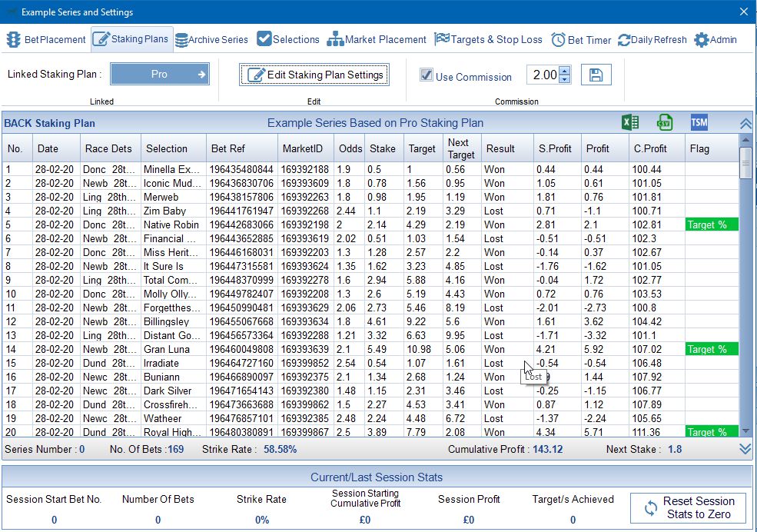Click the Flag column header
757x532 pixels.
(712, 148)
